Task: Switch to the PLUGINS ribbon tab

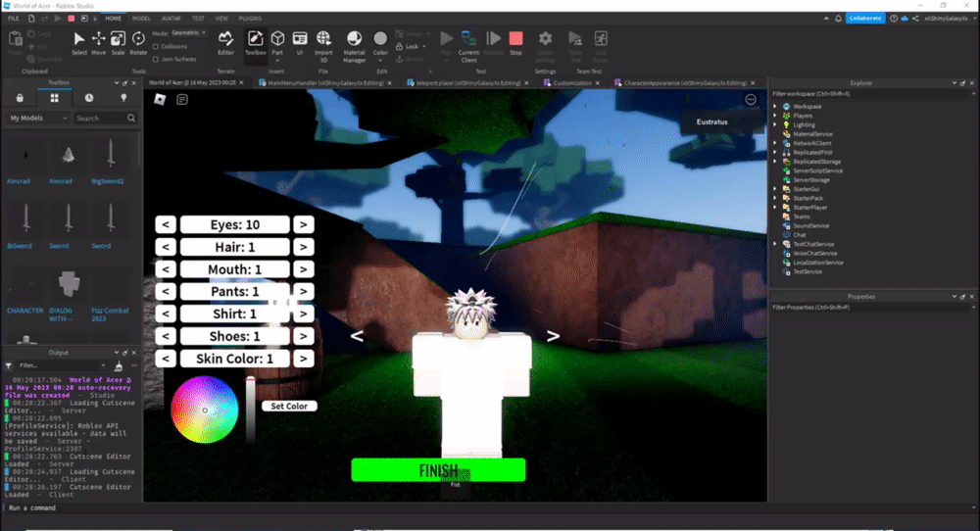Action: pos(250,19)
